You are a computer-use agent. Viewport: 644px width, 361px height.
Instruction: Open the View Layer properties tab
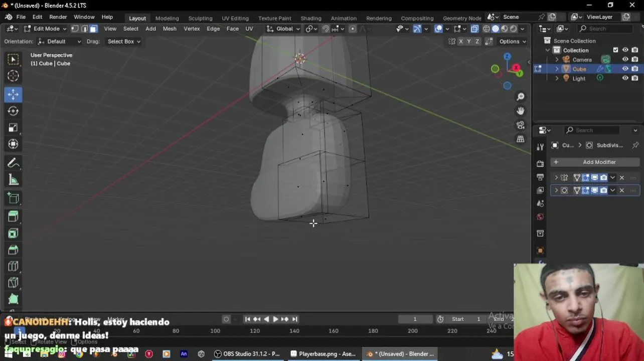540,191
